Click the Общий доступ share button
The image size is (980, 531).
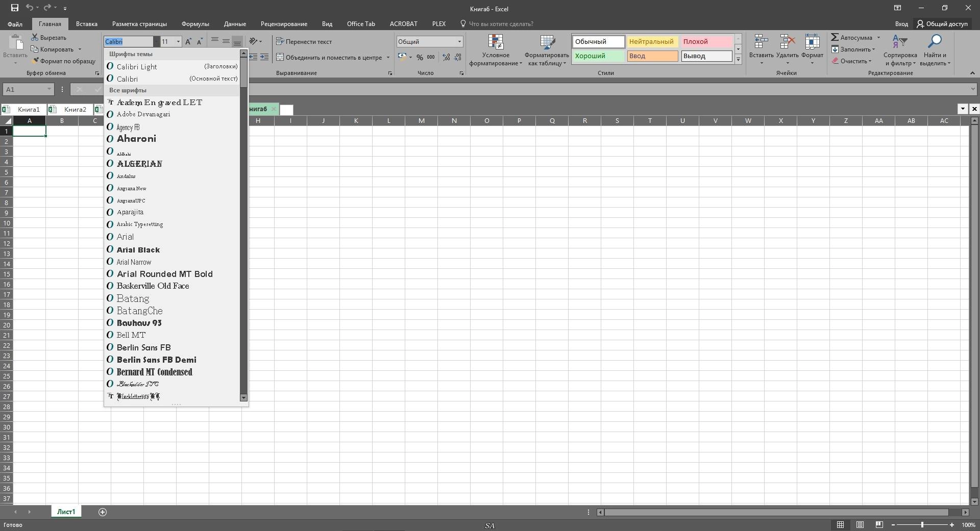coord(942,24)
